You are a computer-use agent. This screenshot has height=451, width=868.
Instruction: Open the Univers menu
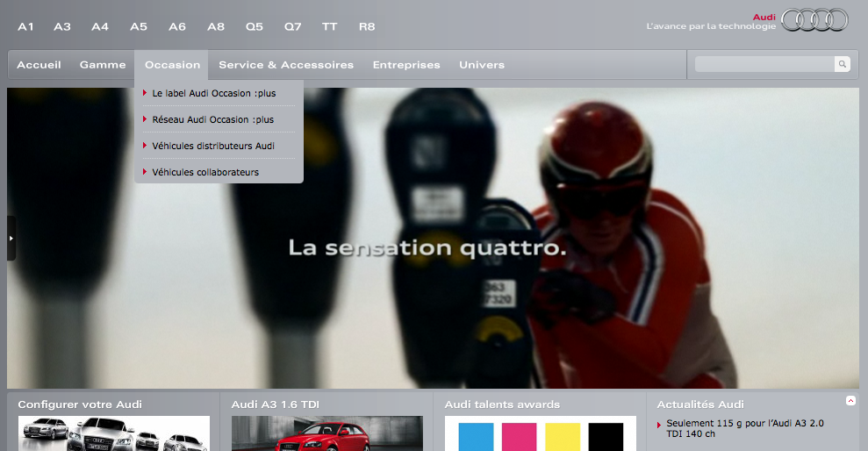click(482, 65)
